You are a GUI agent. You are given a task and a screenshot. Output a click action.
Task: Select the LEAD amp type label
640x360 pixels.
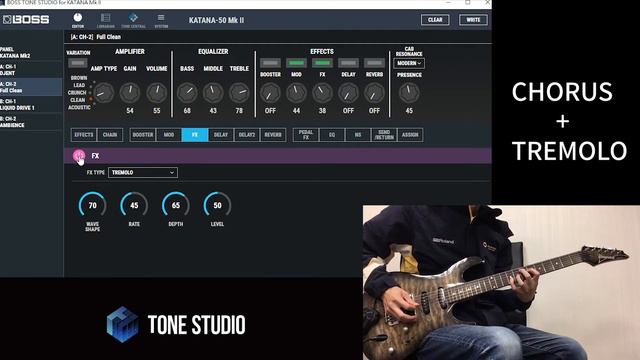79,85
